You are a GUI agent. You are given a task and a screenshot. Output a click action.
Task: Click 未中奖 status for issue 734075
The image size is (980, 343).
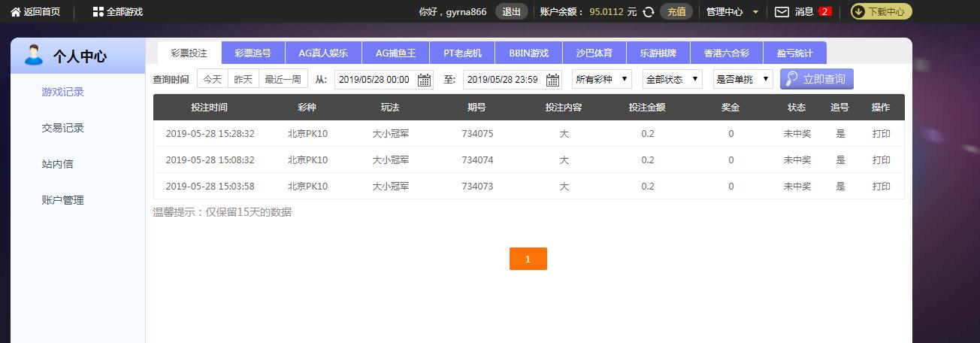click(x=797, y=134)
